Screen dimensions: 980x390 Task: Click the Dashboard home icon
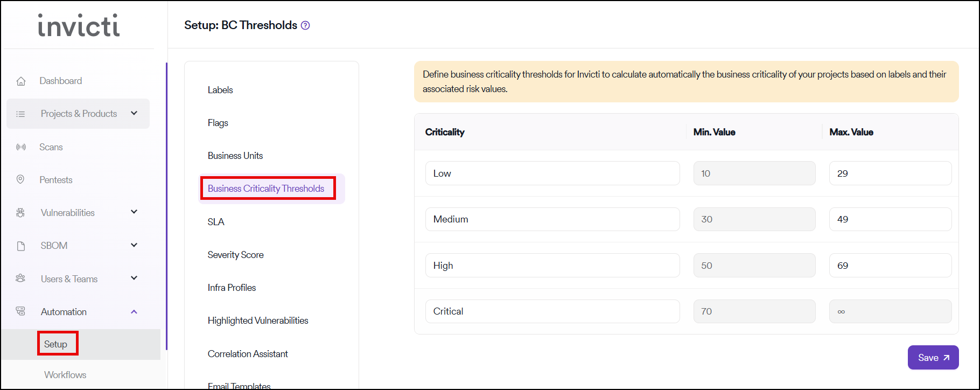click(x=21, y=81)
